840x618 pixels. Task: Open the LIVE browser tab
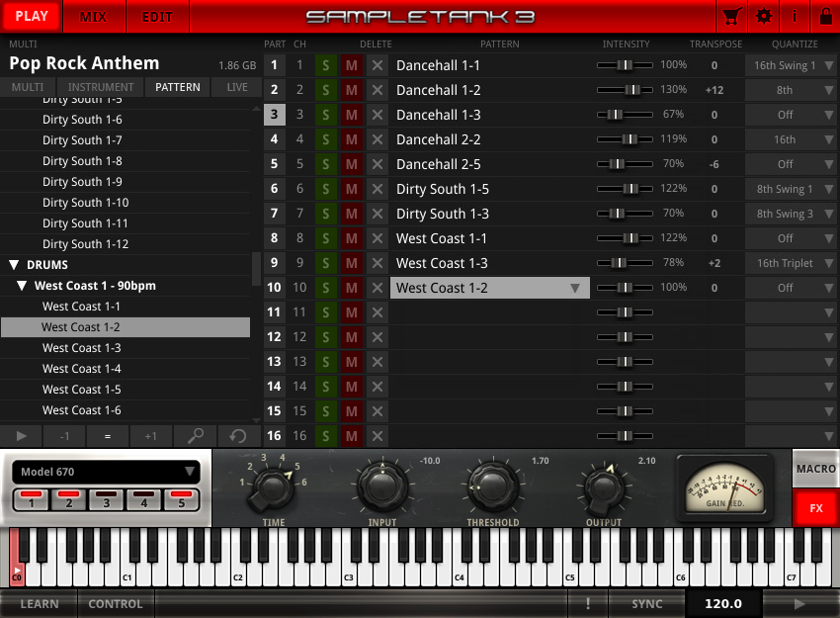click(x=237, y=87)
